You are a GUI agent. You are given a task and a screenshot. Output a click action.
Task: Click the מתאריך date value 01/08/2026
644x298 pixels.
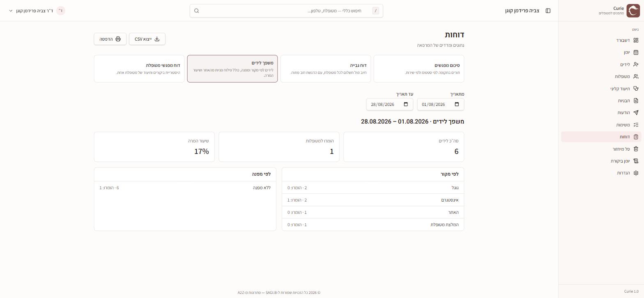click(433, 104)
